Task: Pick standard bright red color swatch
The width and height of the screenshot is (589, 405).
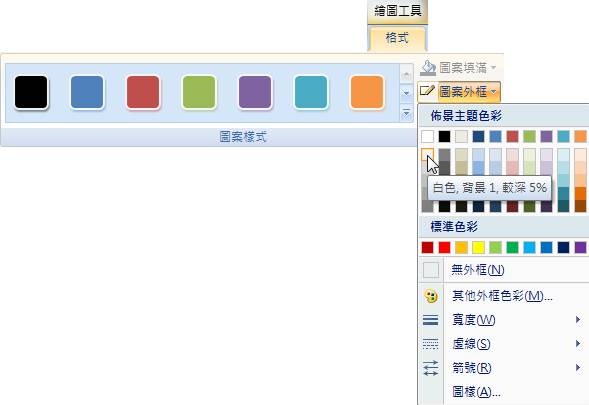Action: click(444, 248)
